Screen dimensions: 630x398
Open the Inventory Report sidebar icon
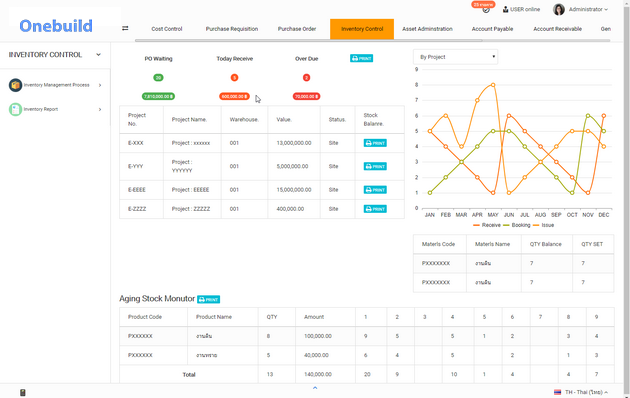coord(15,109)
